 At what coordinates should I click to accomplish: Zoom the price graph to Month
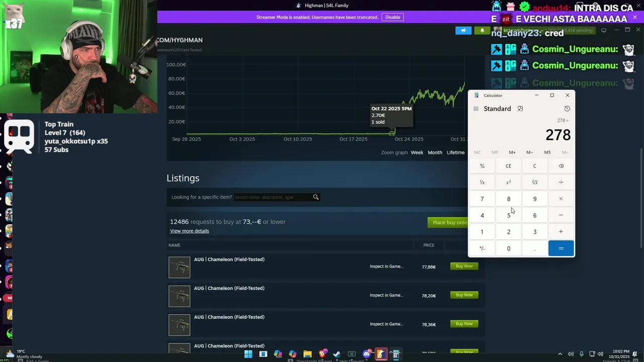click(435, 152)
